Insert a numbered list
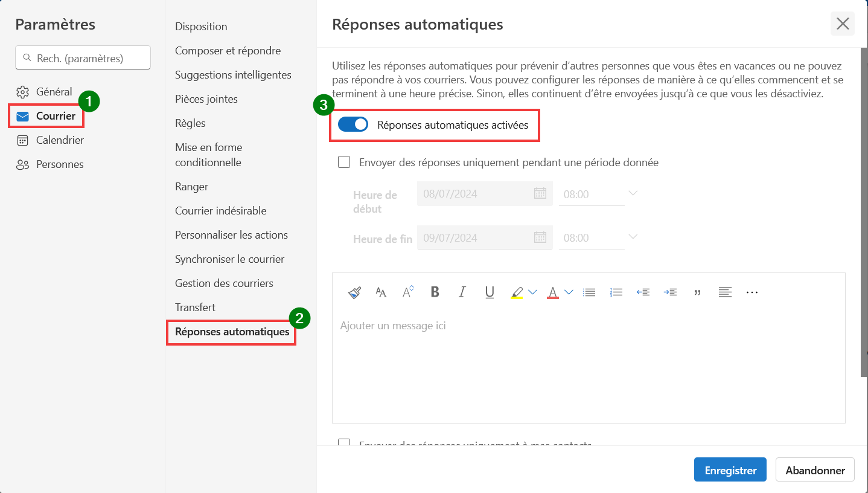The width and height of the screenshot is (868, 493). pos(616,292)
